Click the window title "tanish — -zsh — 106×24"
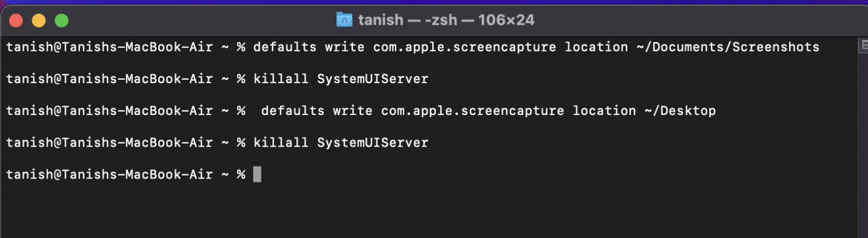 click(x=446, y=20)
